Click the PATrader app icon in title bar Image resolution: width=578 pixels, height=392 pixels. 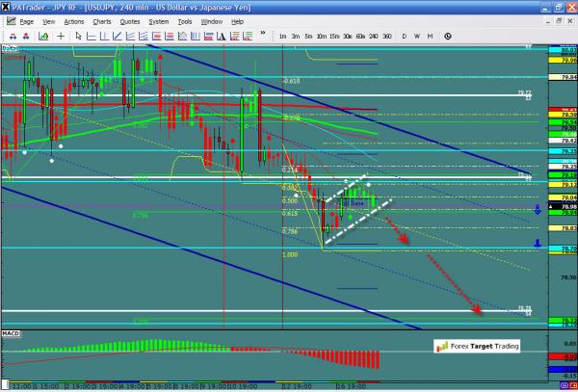click(8, 7)
